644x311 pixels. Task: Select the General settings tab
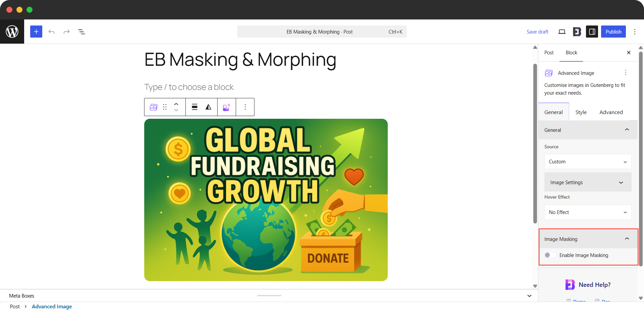tap(553, 112)
